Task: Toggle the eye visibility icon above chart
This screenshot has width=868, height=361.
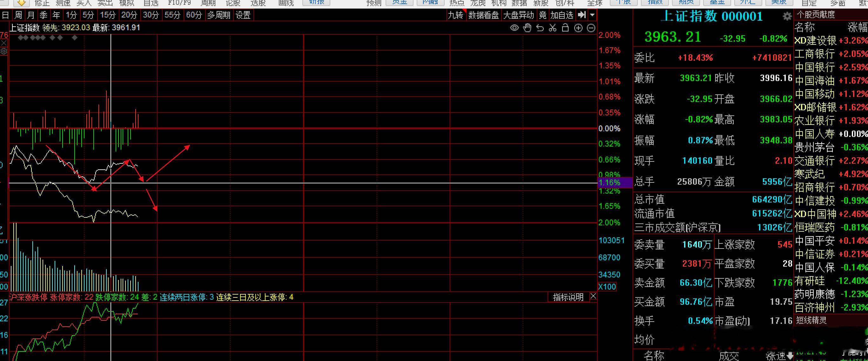Action: coord(514,28)
